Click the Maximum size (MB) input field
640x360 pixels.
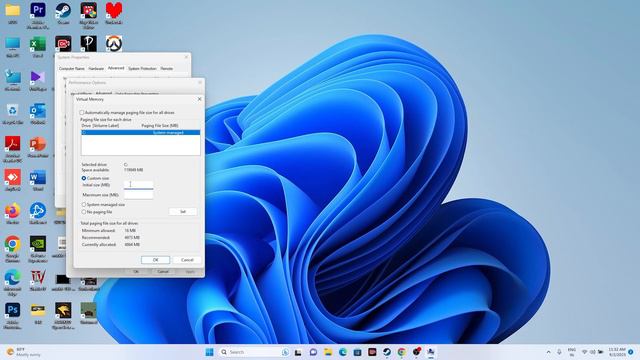tap(138, 195)
